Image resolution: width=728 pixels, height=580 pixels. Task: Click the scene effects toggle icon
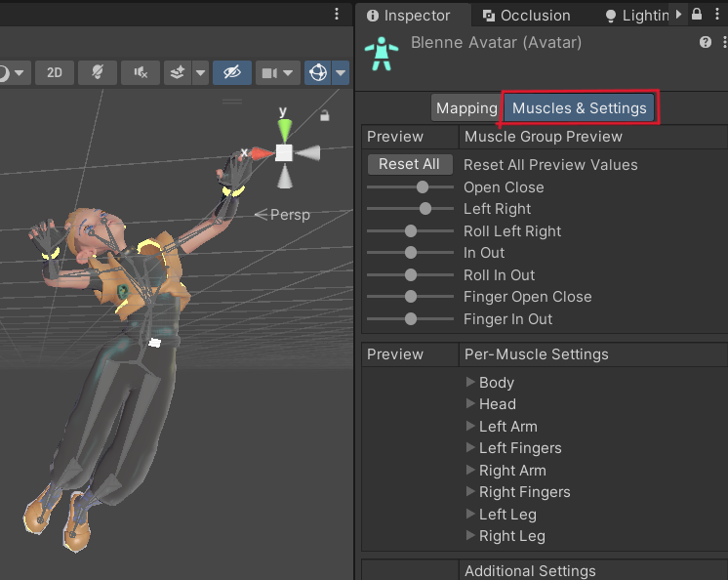click(178, 72)
